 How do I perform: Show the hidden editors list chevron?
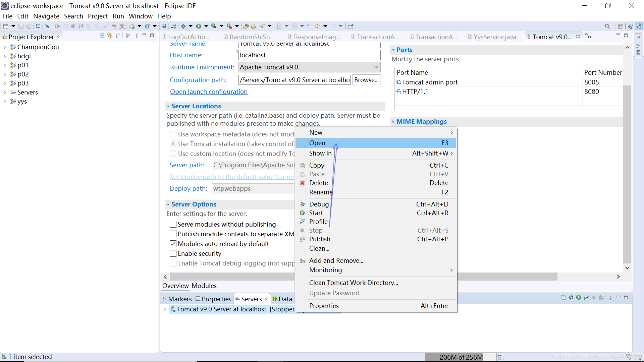click(588, 36)
